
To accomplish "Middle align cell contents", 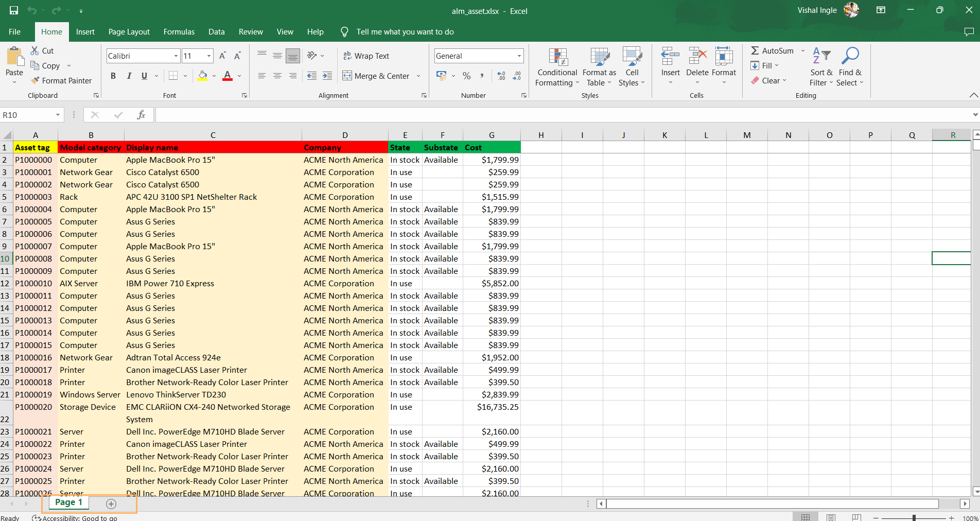I will pyautogui.click(x=277, y=55).
